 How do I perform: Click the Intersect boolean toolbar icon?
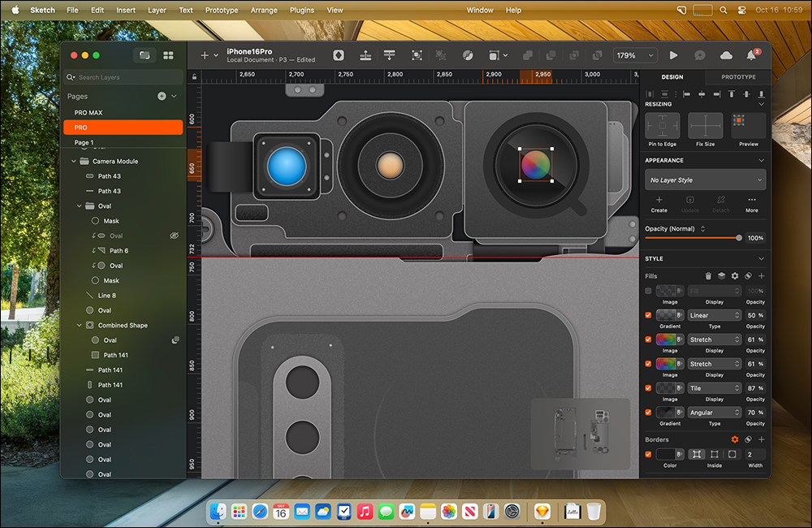click(574, 55)
